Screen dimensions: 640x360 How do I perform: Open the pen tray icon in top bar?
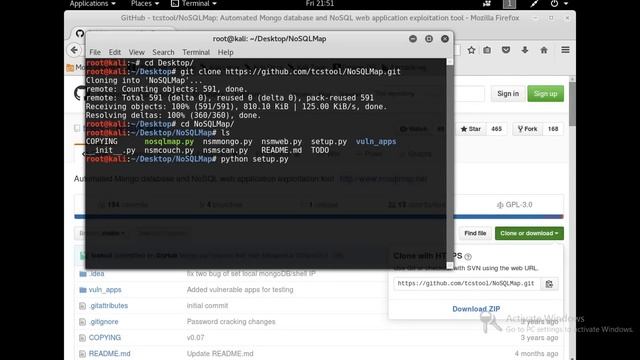click(534, 4)
